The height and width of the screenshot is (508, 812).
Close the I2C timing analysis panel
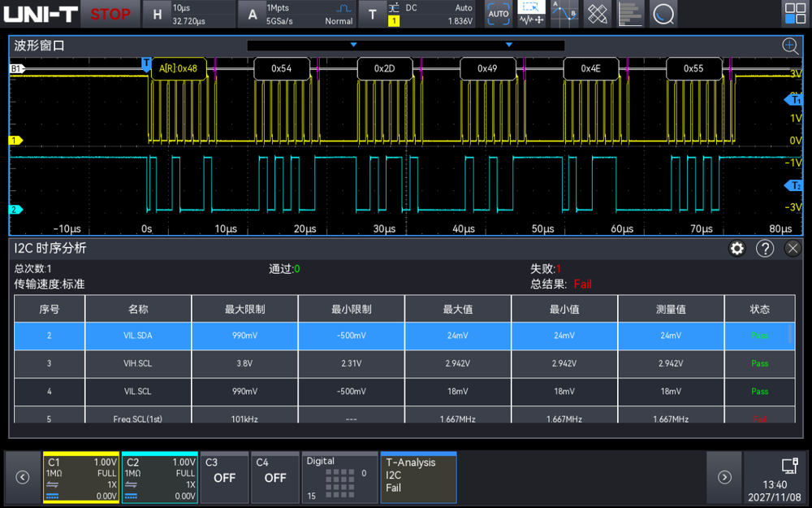(x=793, y=248)
